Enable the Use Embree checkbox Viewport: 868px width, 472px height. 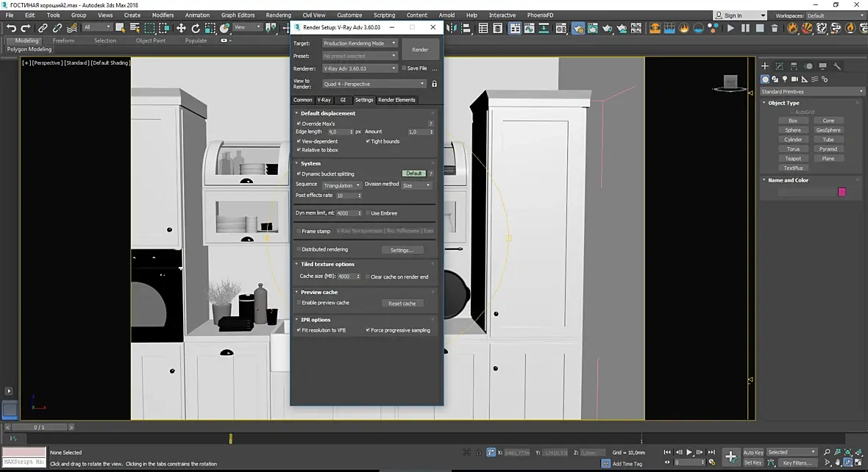(368, 213)
